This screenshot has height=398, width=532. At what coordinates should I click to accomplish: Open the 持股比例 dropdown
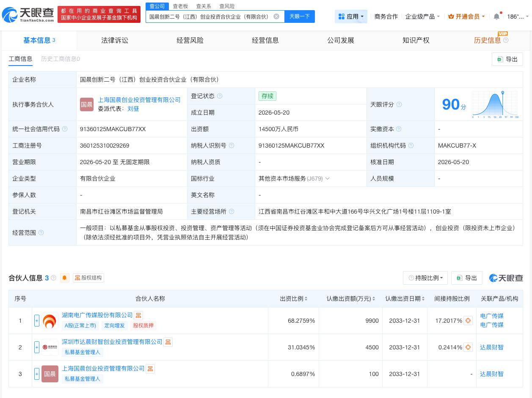coord(425,278)
